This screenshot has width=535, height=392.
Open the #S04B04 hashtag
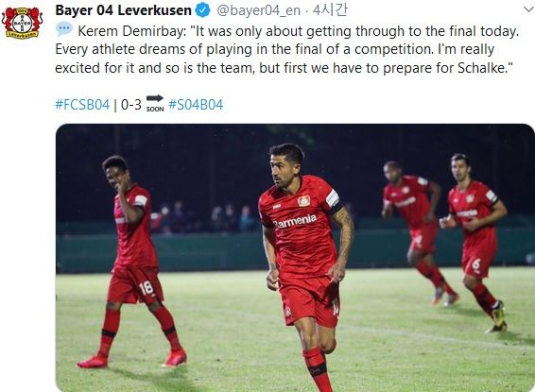click(x=196, y=105)
